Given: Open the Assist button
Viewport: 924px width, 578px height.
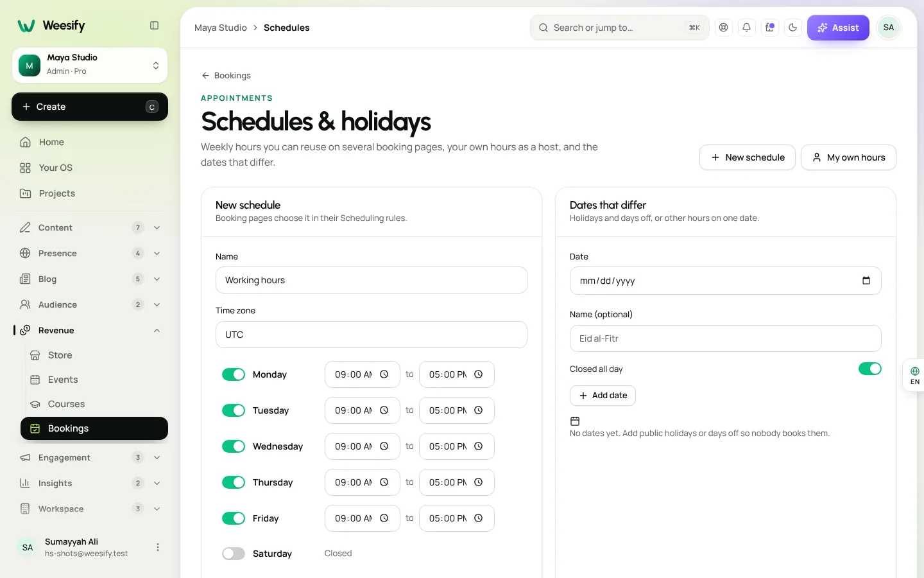Looking at the screenshot, I should coord(838,28).
